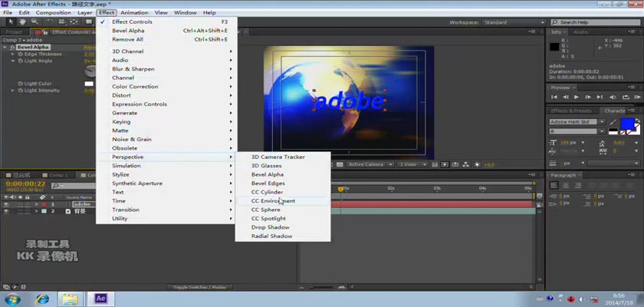Select the Zoom magnifier tool
Screen dimensions: 644x307
coord(34,21)
